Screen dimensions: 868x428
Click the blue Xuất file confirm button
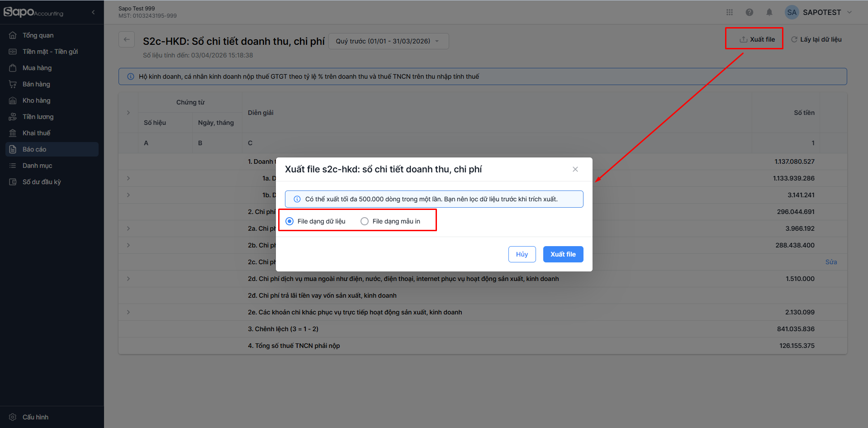click(563, 254)
